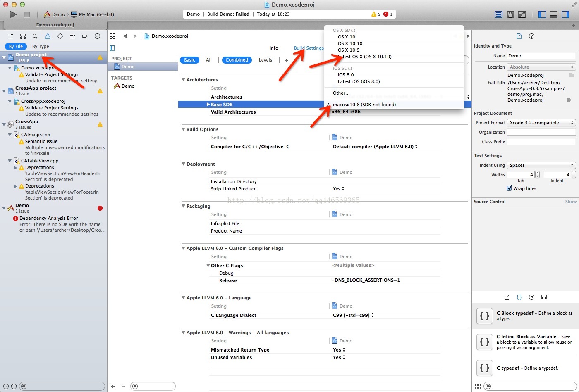This screenshot has height=392, width=579.
Task: Open the Test navigator diamond icon
Action: tap(60, 36)
